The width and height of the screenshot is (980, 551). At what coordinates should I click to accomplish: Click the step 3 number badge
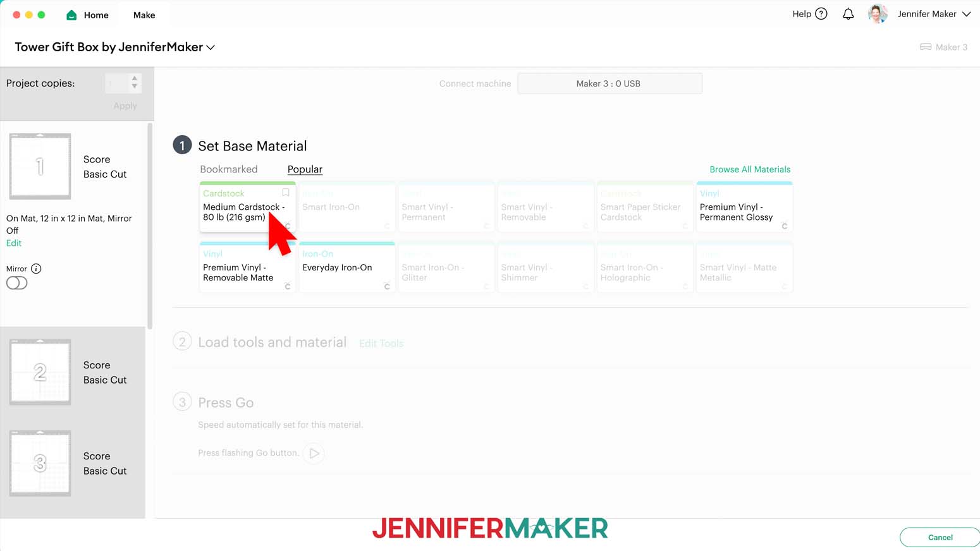(x=182, y=402)
